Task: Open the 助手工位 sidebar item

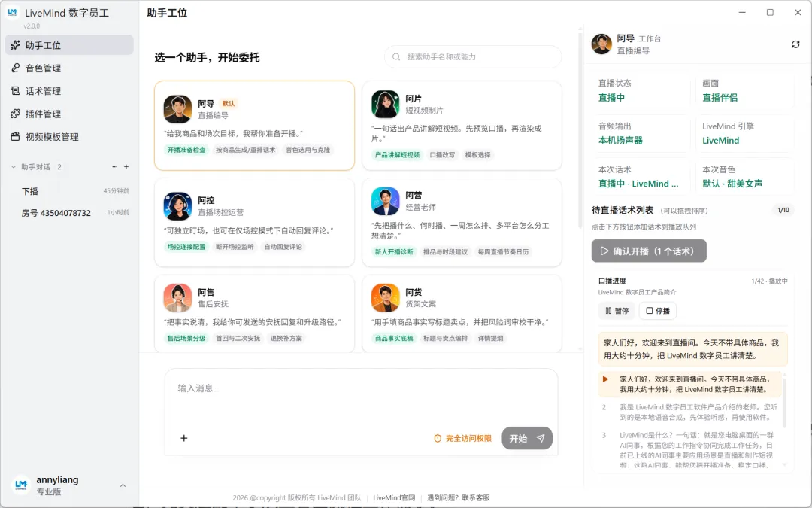Action: click(69, 45)
